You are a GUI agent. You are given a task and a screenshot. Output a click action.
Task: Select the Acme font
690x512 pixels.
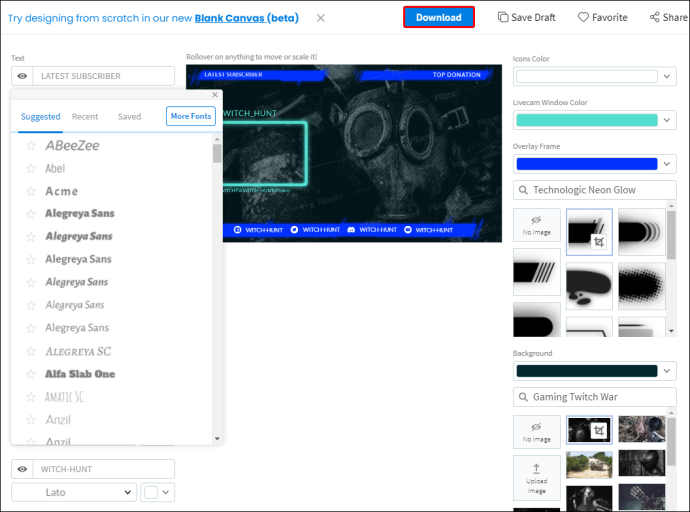(x=62, y=191)
